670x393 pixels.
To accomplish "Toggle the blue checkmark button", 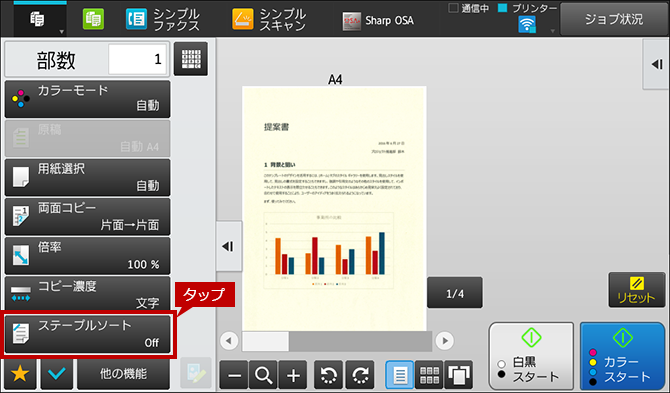I will pyautogui.click(x=57, y=374).
